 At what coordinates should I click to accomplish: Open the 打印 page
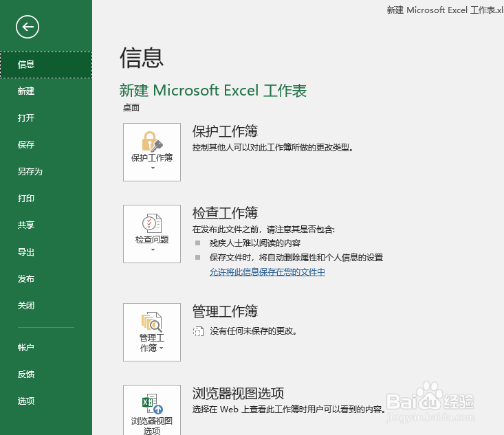(x=46, y=199)
